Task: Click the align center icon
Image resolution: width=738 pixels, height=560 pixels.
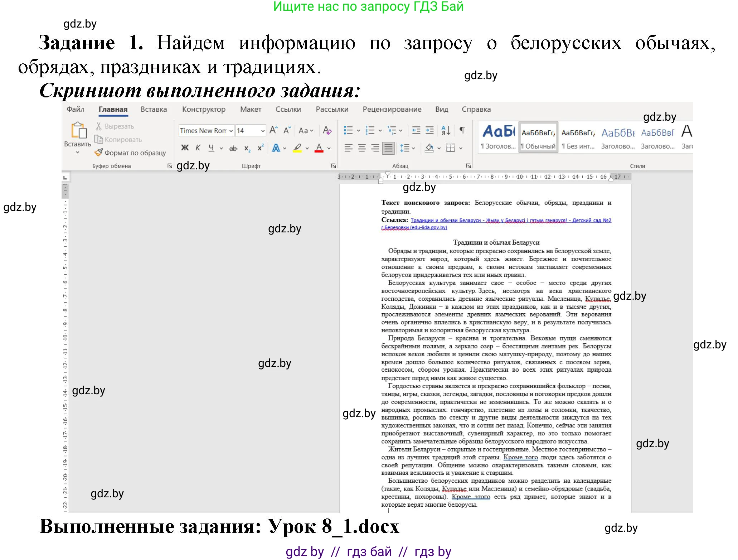Action: pyautogui.click(x=361, y=148)
